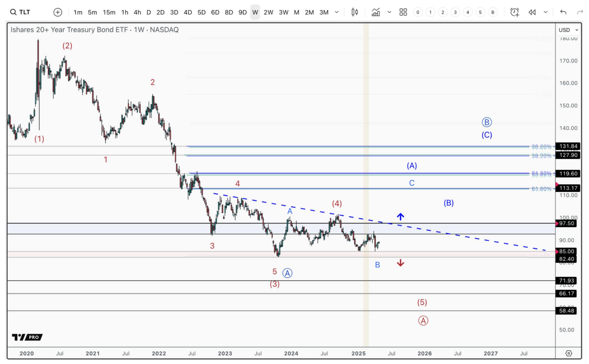Select the 5D timeframe

click(202, 12)
